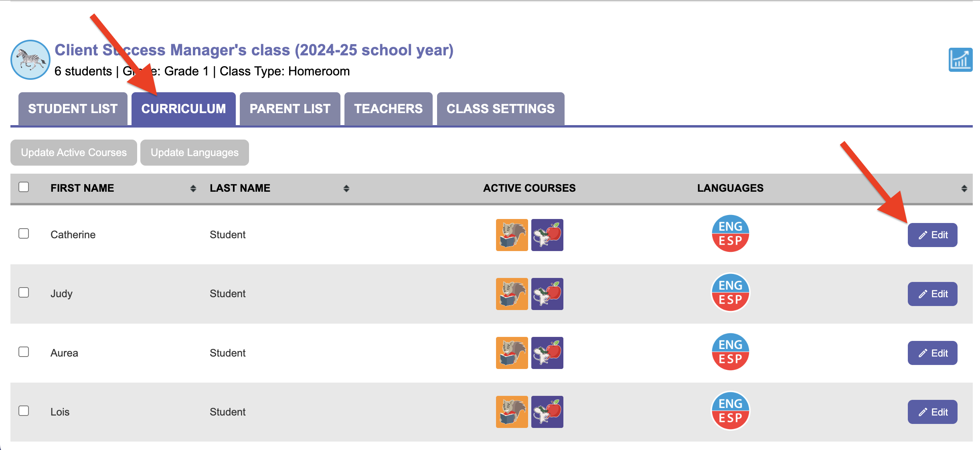Open the class reports chart icon
Viewport: 980px width, 450px height.
click(960, 60)
